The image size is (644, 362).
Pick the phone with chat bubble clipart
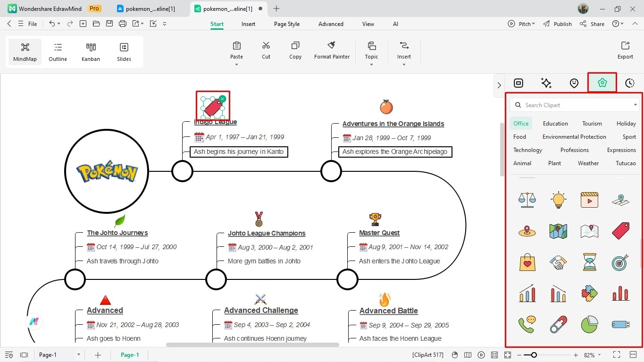pos(527,324)
